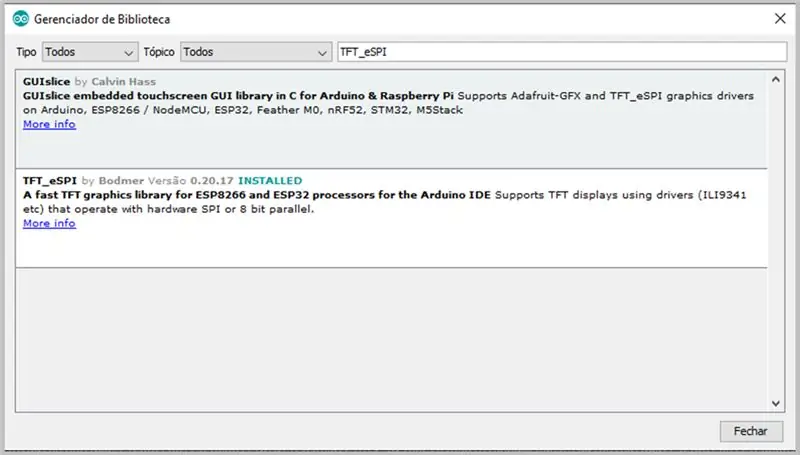Click the Tipo label
This screenshot has height=455, width=800.
click(x=26, y=52)
